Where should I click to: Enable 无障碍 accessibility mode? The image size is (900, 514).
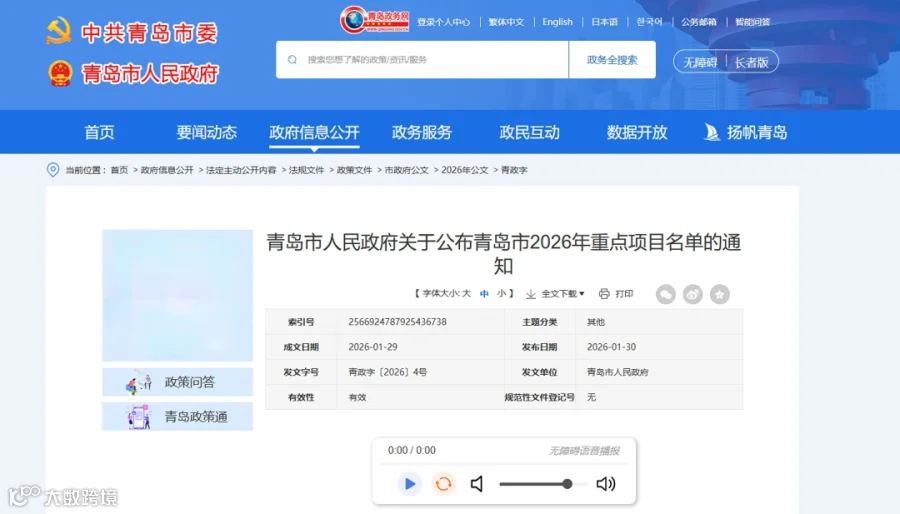click(x=700, y=62)
